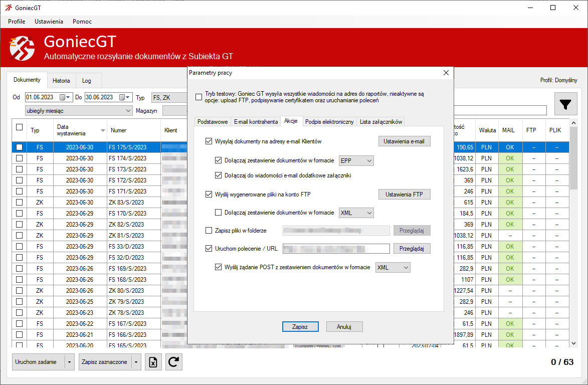Click the vertical scrollbar of document table
The height and width of the screenshot is (385, 588).
click(x=573, y=158)
